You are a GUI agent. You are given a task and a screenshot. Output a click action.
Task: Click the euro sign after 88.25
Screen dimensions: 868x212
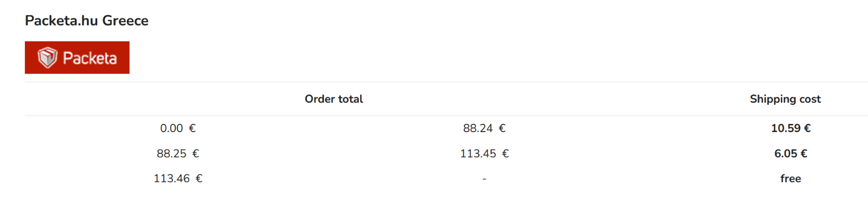195,153
